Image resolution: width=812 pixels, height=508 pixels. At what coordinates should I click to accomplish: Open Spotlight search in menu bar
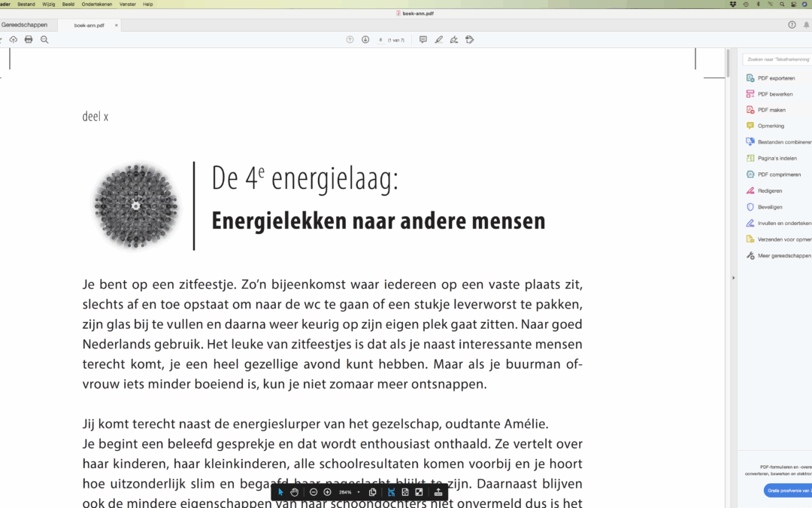point(782,5)
